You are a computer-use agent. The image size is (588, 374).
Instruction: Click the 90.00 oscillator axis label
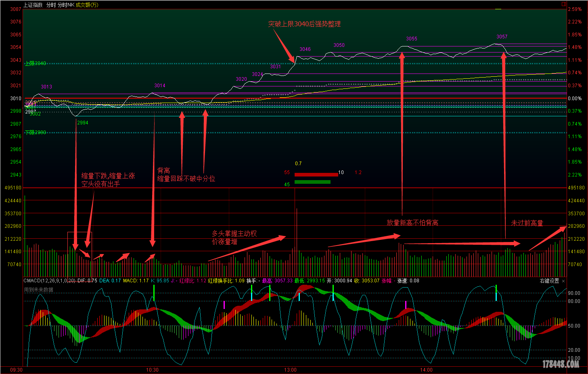point(574,293)
